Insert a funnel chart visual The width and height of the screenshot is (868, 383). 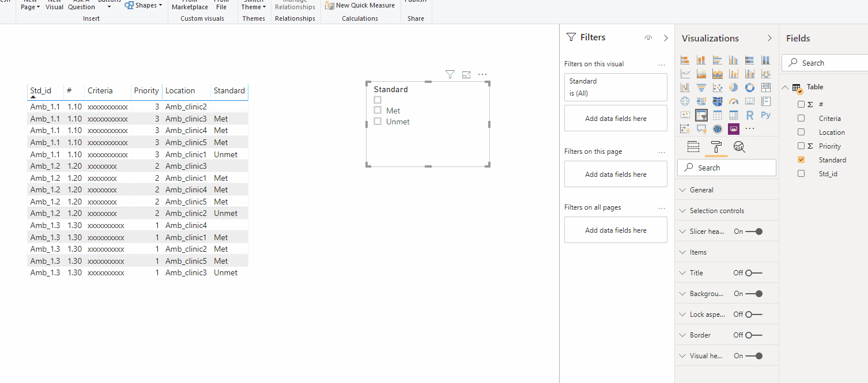[701, 88]
